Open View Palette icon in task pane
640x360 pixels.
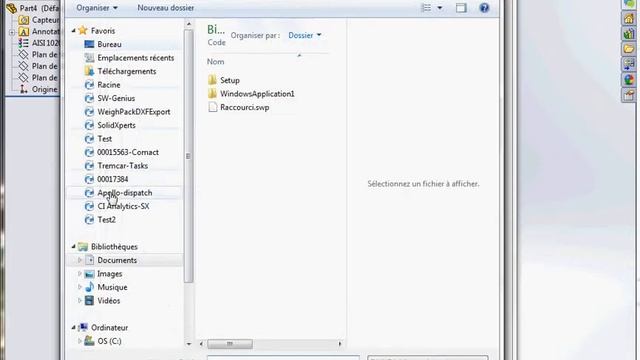(x=629, y=64)
